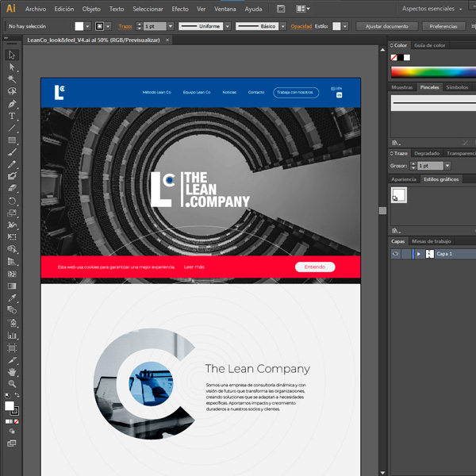The height and width of the screenshot is (476, 476).
Task: Click the Preferencias button
Action: pos(443,26)
